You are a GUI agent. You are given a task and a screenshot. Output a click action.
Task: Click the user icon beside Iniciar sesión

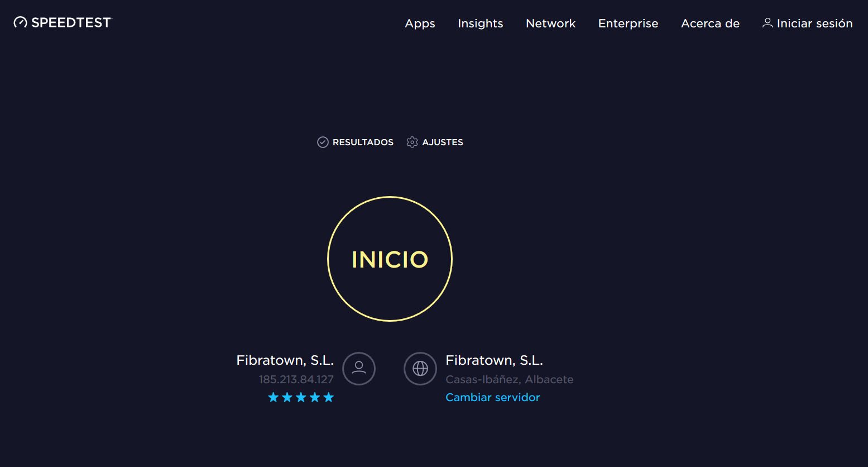click(768, 23)
